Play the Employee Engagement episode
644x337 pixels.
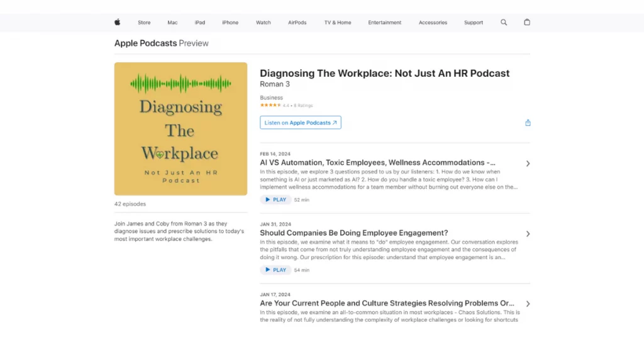tap(275, 270)
